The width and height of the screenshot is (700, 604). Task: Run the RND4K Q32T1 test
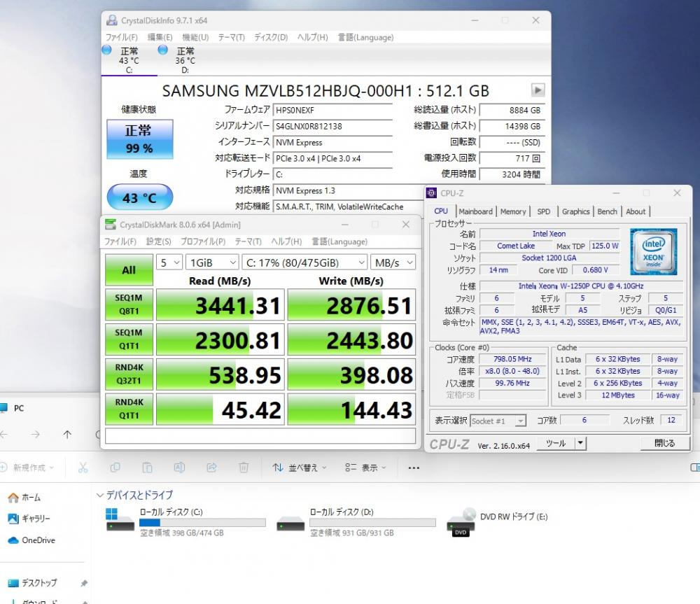tap(129, 374)
